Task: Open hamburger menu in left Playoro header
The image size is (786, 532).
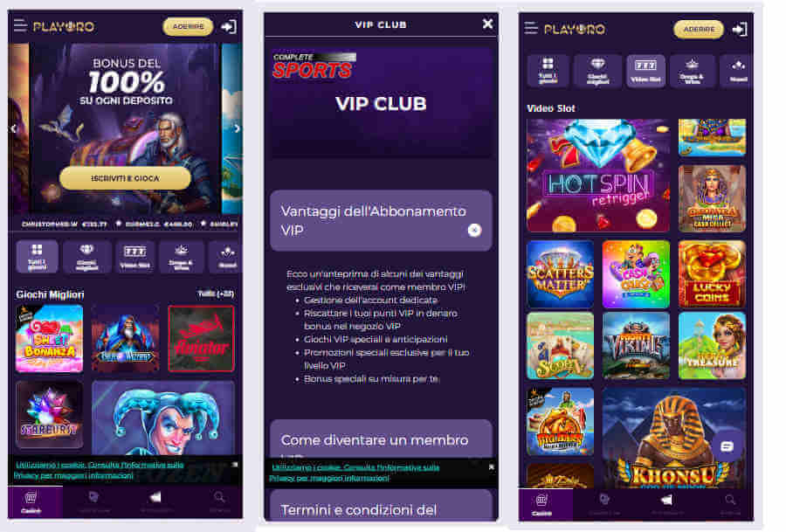Action: coord(20,25)
